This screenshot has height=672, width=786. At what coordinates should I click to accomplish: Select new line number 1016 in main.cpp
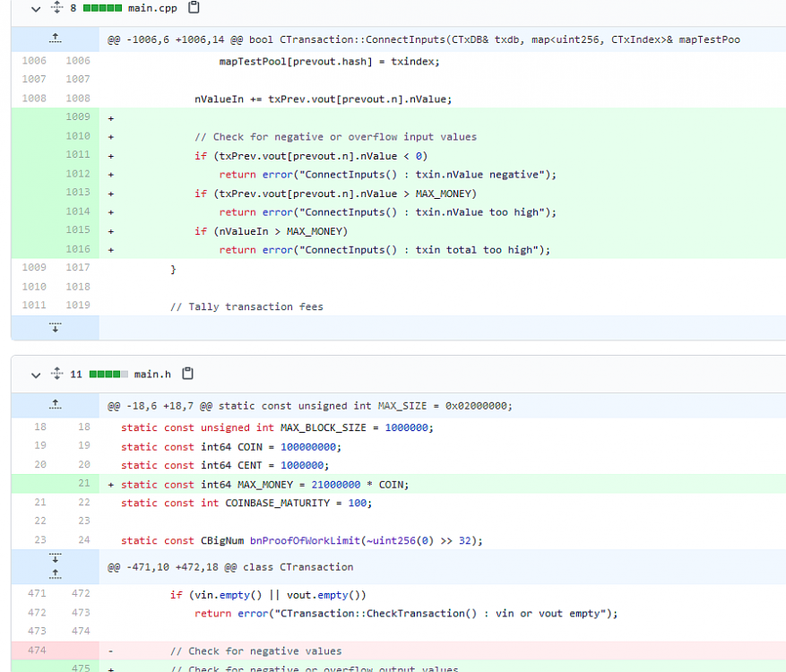coord(77,249)
